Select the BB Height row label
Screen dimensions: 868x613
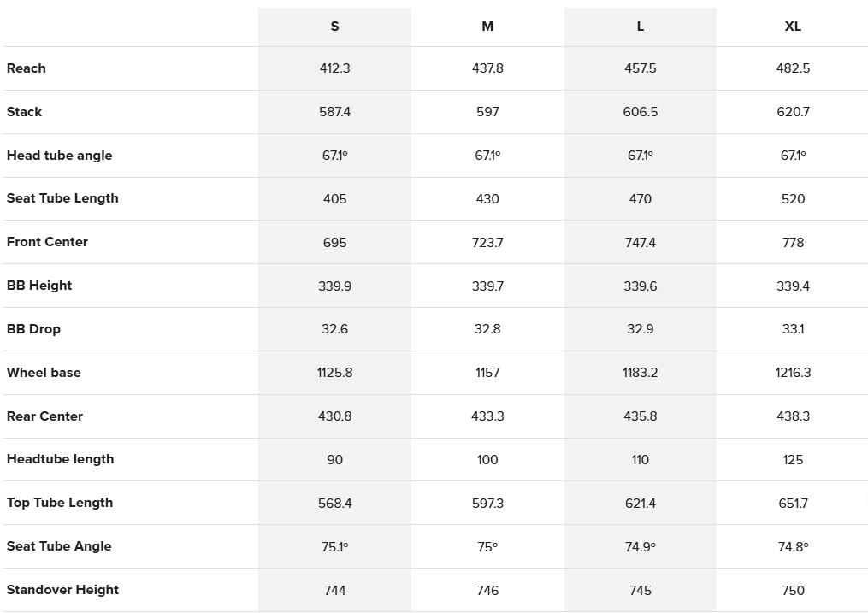[x=39, y=286]
